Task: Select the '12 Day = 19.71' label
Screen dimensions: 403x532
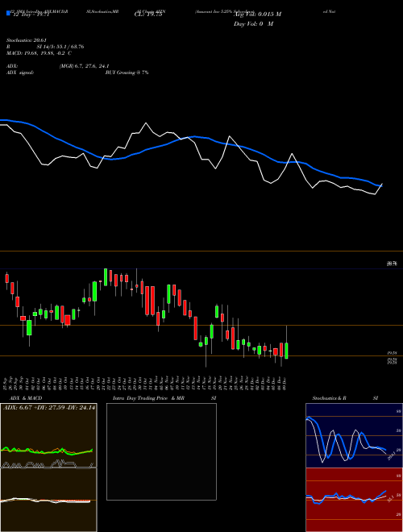Action: [30, 15]
